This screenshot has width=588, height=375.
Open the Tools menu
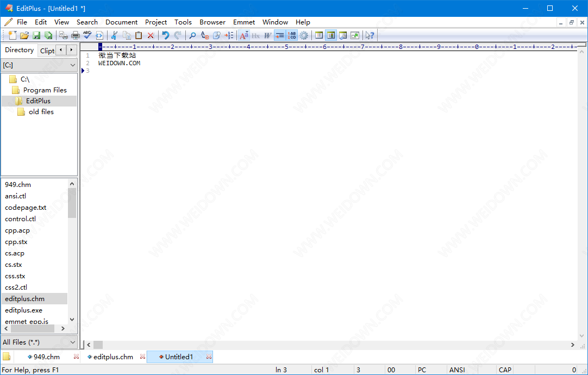click(x=183, y=22)
